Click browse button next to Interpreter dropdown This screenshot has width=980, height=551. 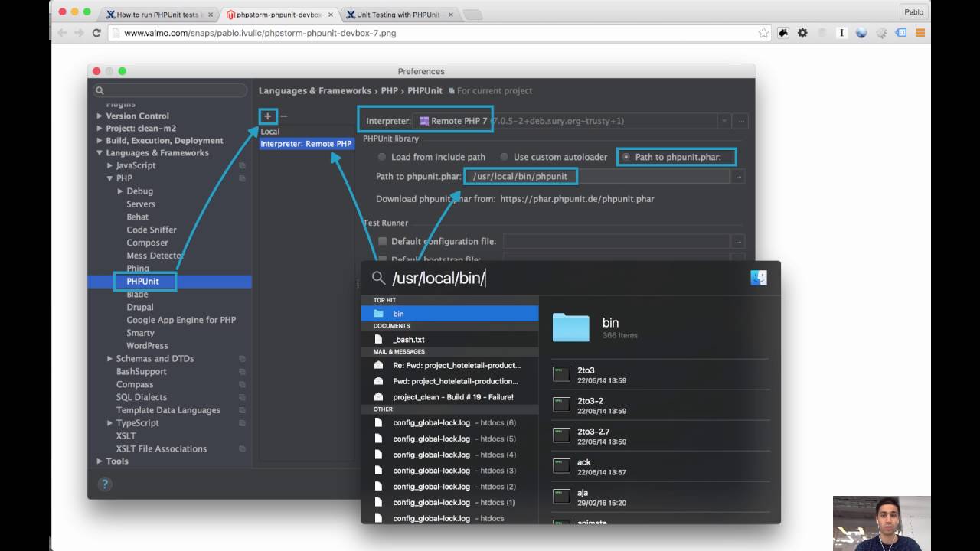740,121
